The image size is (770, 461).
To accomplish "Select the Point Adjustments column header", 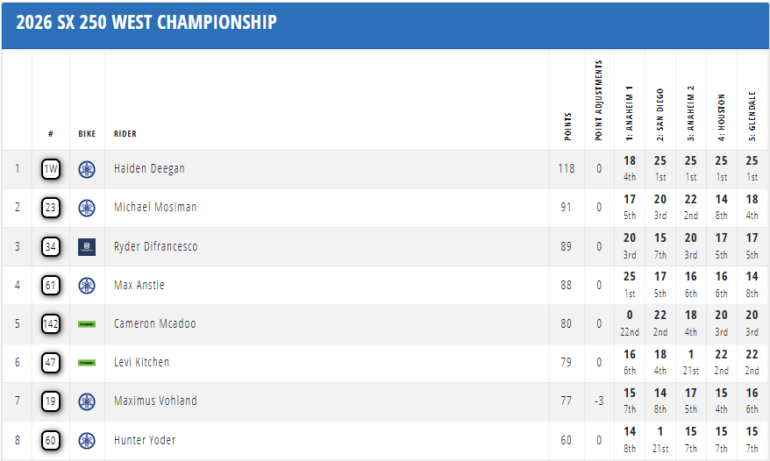I will [598, 100].
